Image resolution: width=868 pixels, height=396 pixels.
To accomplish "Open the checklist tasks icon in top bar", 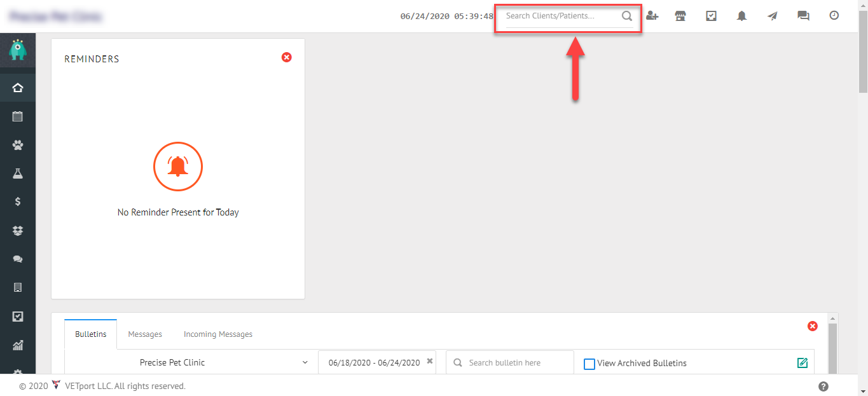I will (x=712, y=16).
